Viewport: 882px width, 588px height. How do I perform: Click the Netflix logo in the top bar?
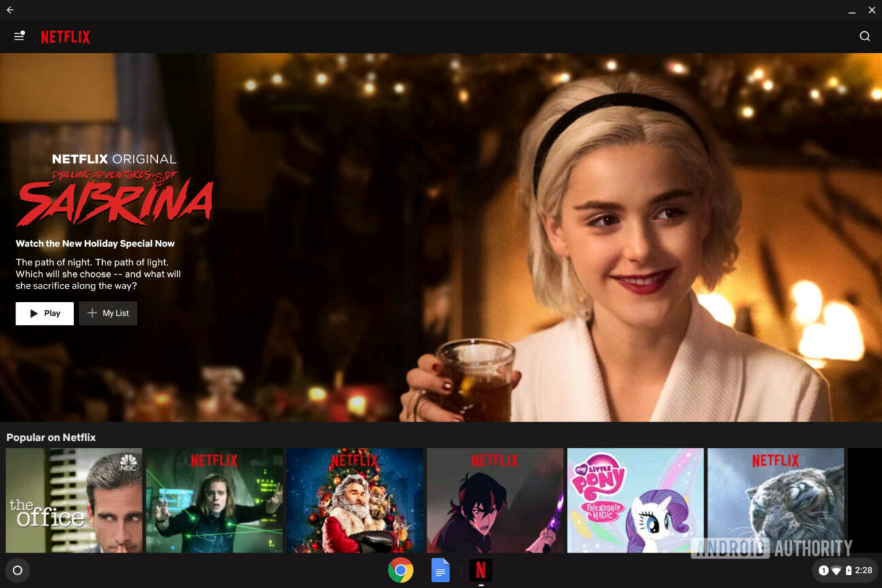65,37
